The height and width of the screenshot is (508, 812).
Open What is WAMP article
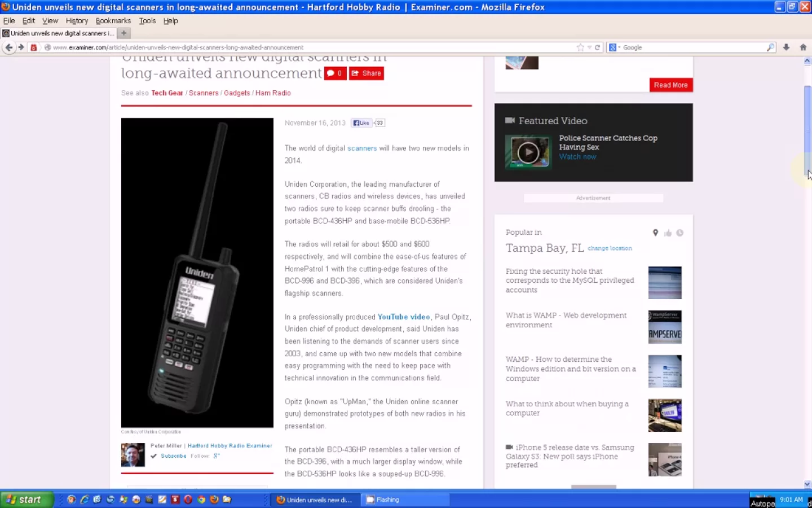566,320
